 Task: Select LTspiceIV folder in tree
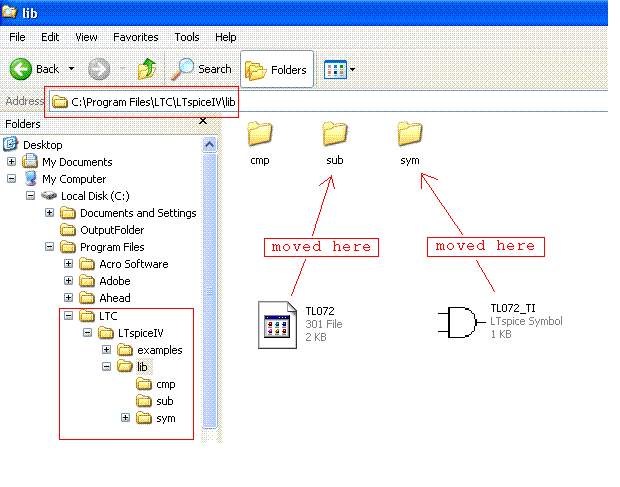pos(141,333)
